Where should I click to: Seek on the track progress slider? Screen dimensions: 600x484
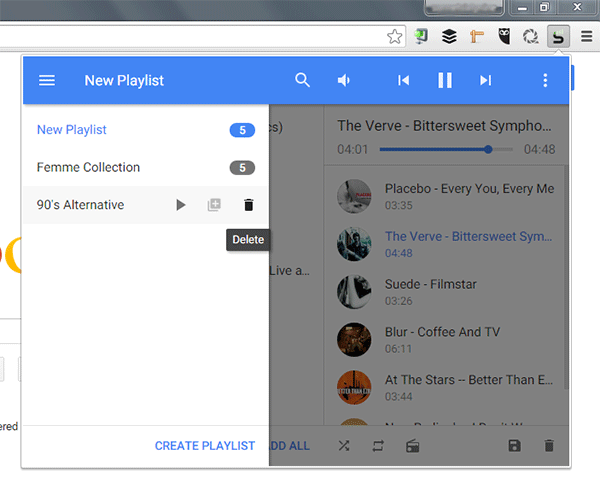[x=446, y=149]
